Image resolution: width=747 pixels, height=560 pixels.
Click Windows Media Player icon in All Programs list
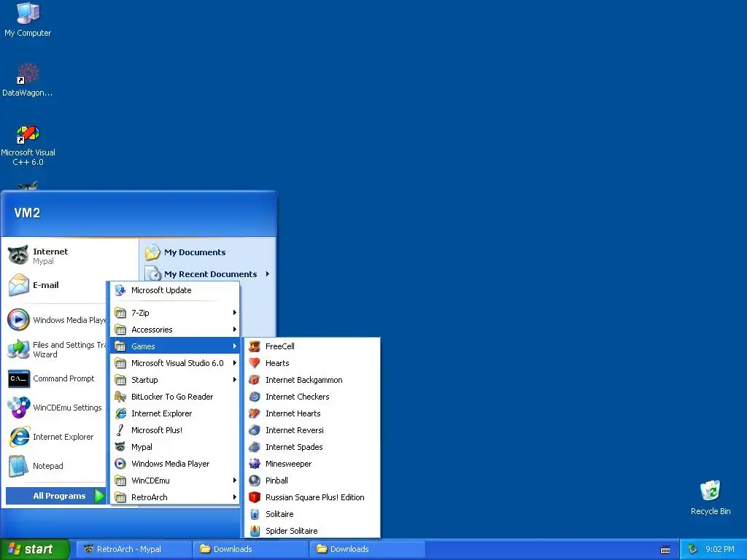pyautogui.click(x=120, y=463)
